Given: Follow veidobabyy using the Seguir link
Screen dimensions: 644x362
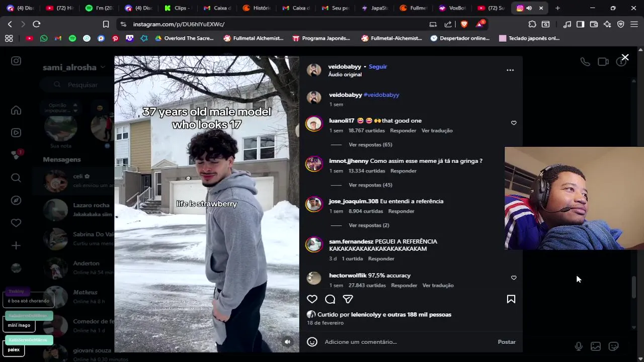Looking at the screenshot, I should tap(378, 66).
